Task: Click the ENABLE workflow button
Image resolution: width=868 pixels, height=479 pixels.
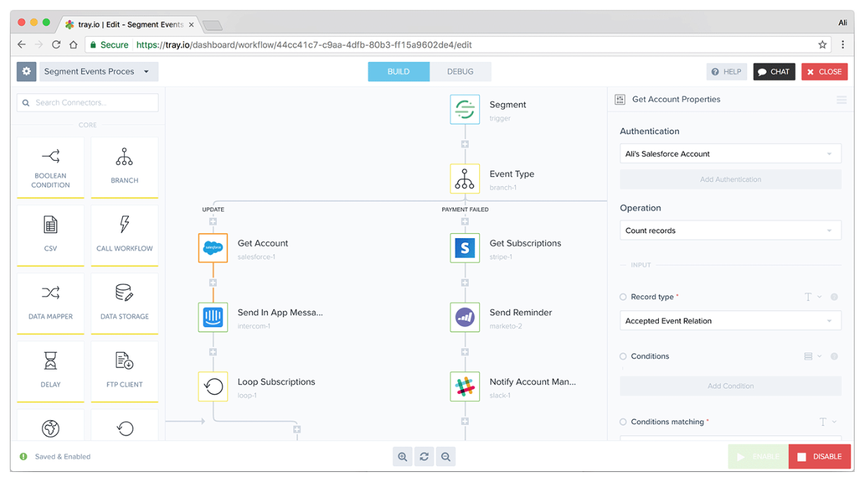Action: click(x=758, y=457)
